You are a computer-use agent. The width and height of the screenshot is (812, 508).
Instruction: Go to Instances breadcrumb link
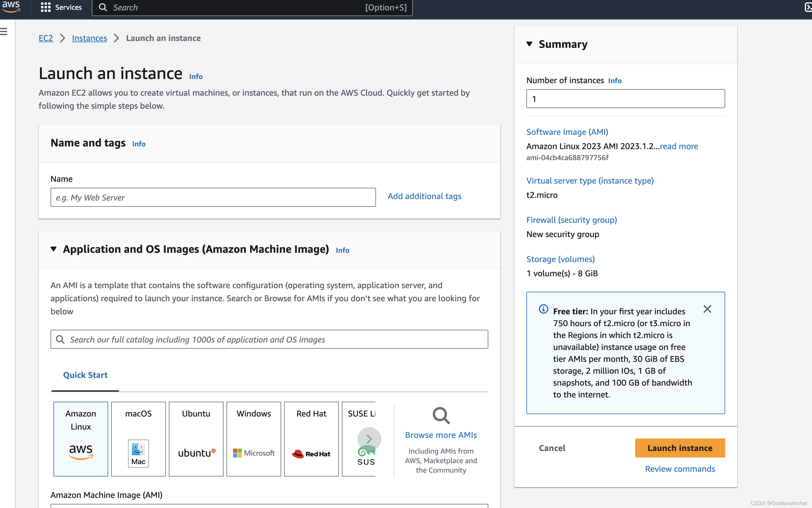click(89, 38)
